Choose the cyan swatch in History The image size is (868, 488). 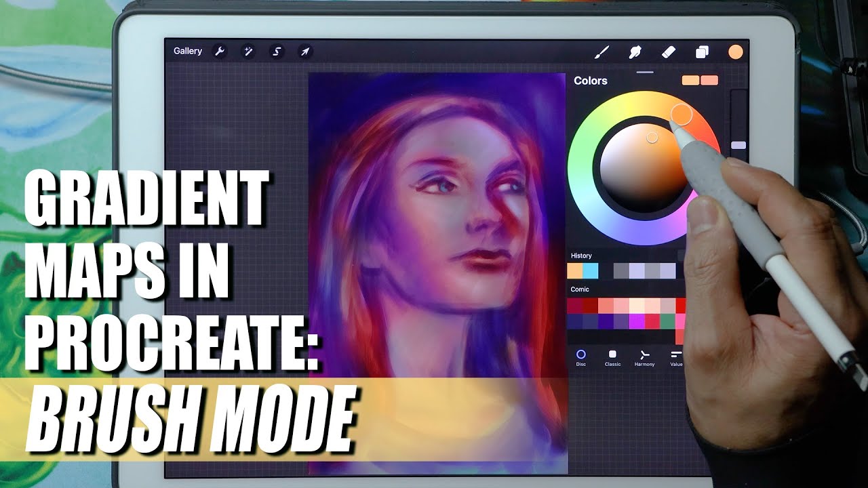coord(590,271)
